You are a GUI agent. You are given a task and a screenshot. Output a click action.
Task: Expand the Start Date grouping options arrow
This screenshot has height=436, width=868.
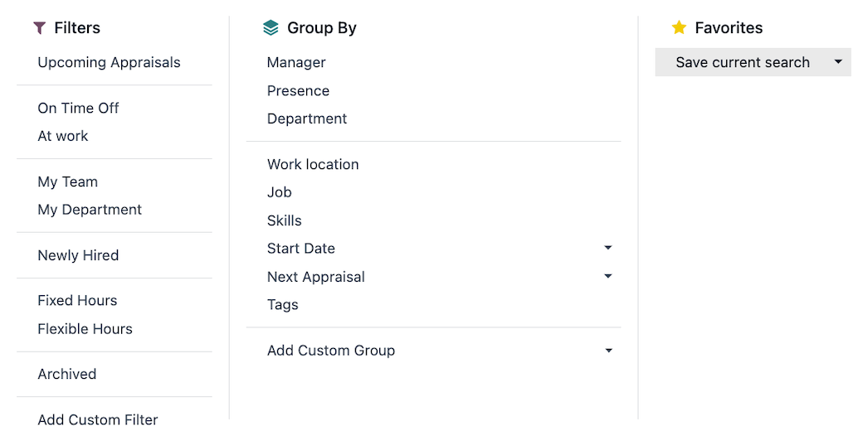[x=607, y=248]
